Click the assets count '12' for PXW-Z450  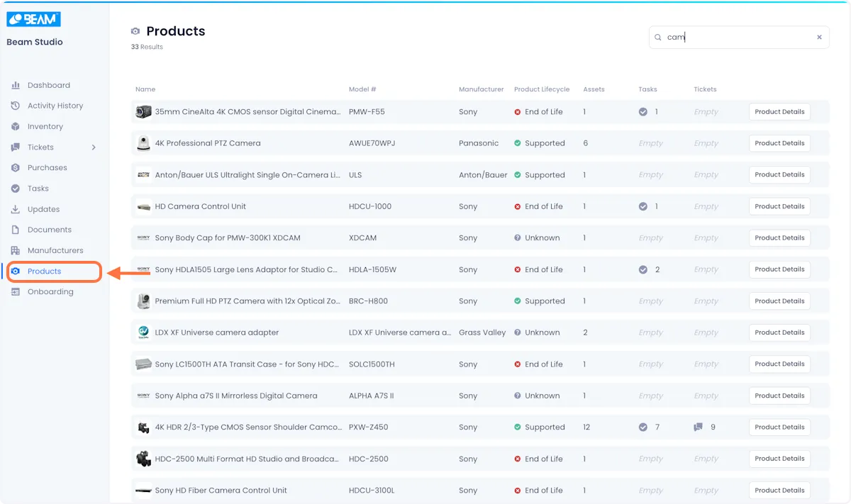click(586, 427)
